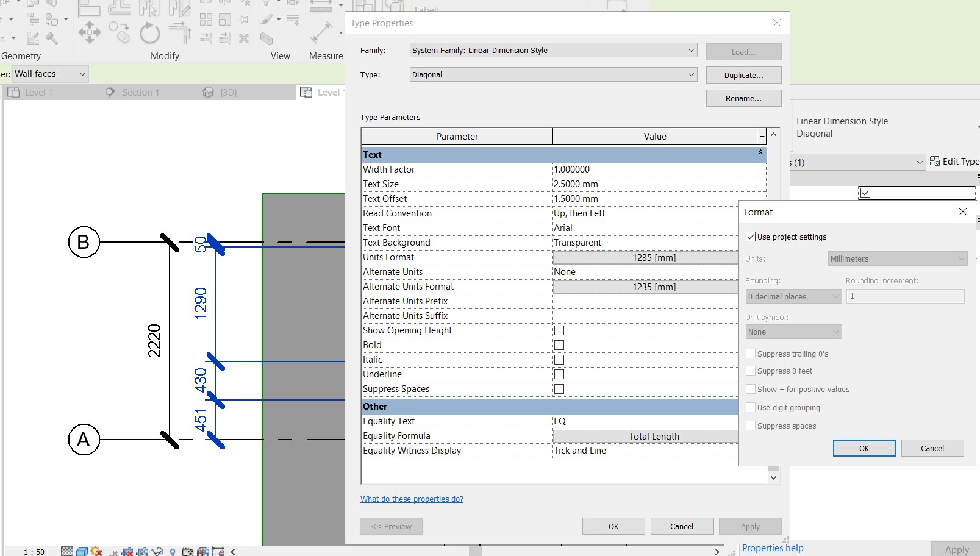Open the Wall faces dropdown
Viewport: 980px width, 556px height.
tap(50, 74)
